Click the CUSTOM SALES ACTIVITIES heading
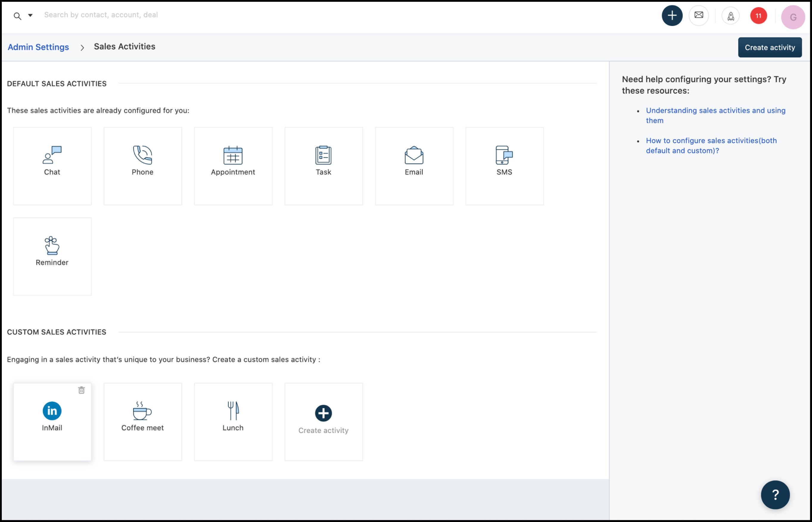The image size is (812, 522). (x=57, y=332)
